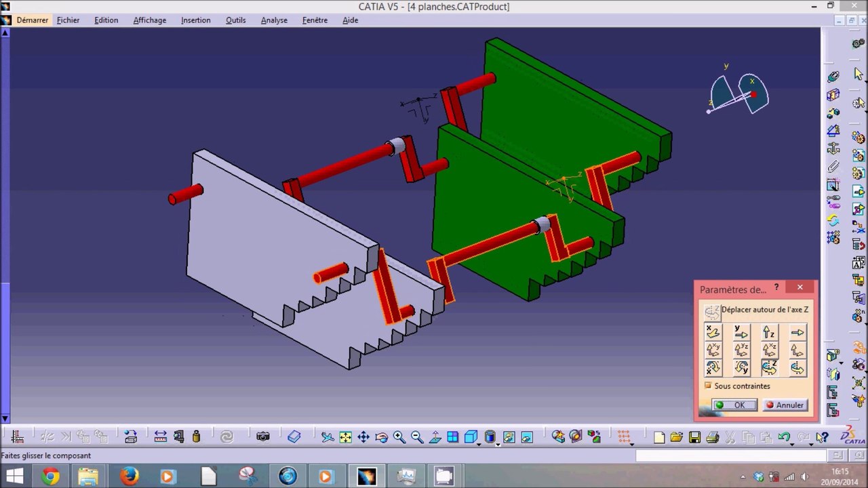Click the Fix component anchor icon
This screenshot has width=868, height=488.
point(833,148)
